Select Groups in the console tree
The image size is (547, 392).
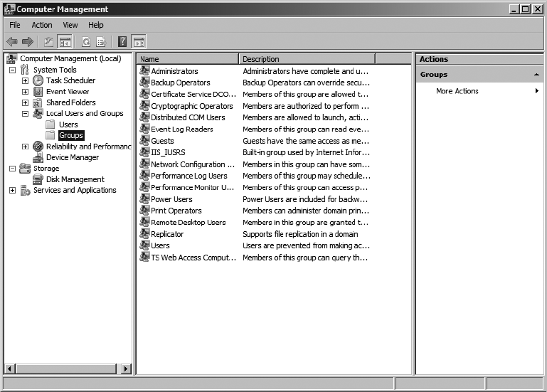[71, 135]
